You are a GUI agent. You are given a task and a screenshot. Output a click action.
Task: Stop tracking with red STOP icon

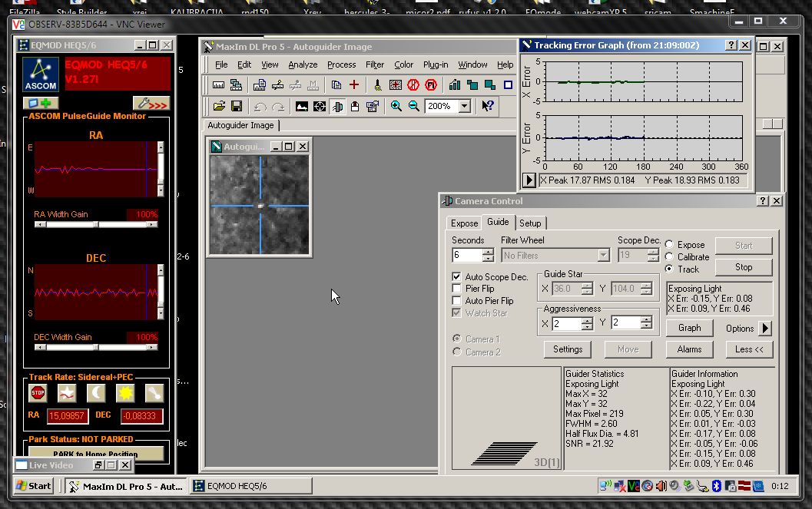click(38, 393)
